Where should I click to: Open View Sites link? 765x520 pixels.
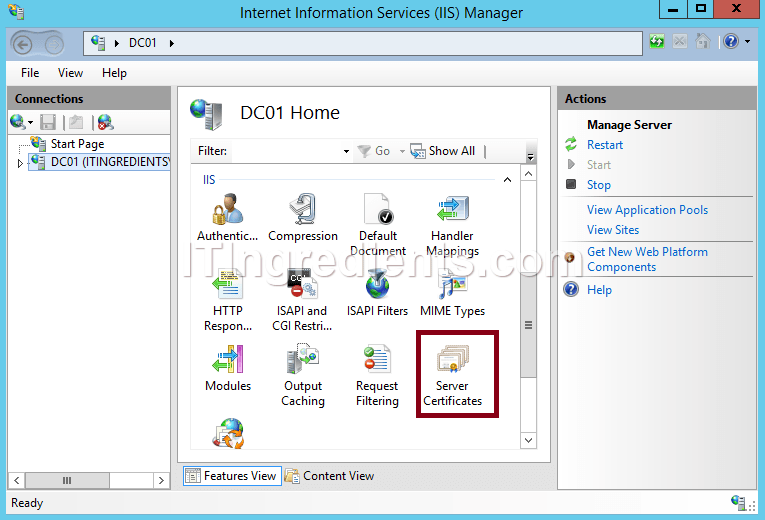coord(613,230)
